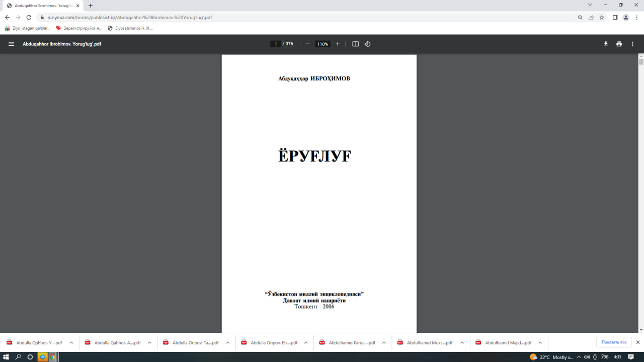The height and width of the screenshot is (362, 644).
Task: Expand options for Abdulla Qahhor. Y...pdf download
Action: 71,342
